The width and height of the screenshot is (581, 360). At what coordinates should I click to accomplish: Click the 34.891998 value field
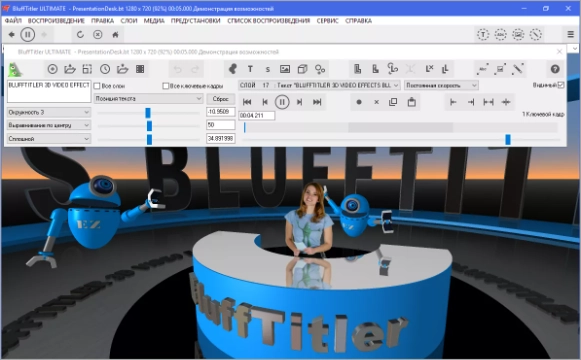220,138
